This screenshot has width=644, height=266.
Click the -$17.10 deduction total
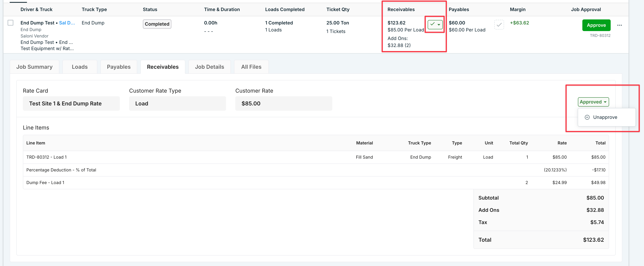[x=598, y=170]
